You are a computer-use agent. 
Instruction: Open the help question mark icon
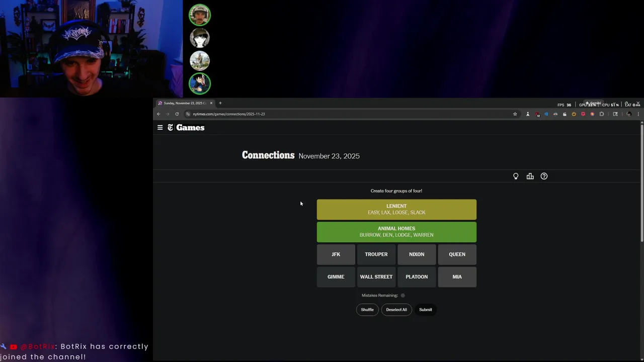[x=544, y=176]
